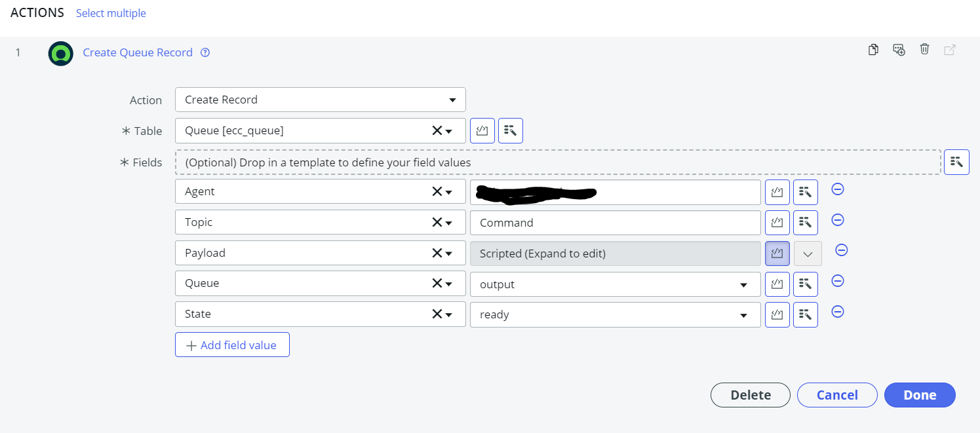Viewport: 980px width, 433px height.
Task: Open data pill picker for the Fields template
Action: click(956, 161)
